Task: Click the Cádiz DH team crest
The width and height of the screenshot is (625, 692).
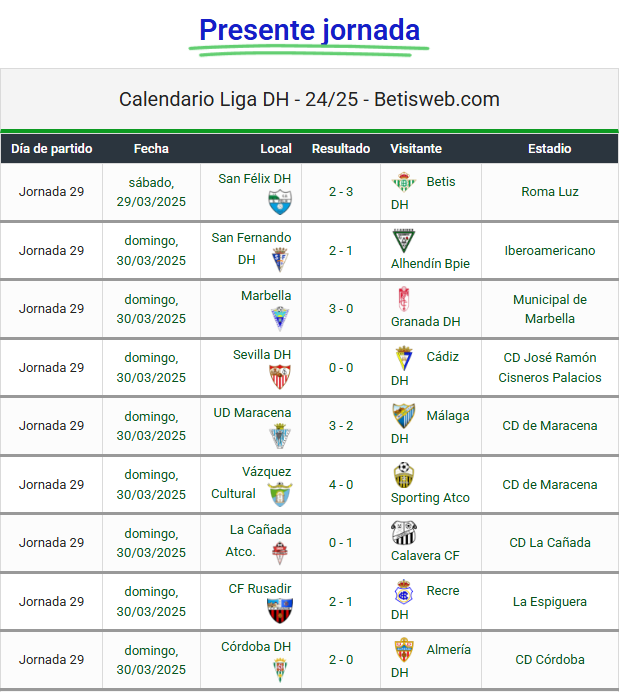Action: pyautogui.click(x=403, y=358)
